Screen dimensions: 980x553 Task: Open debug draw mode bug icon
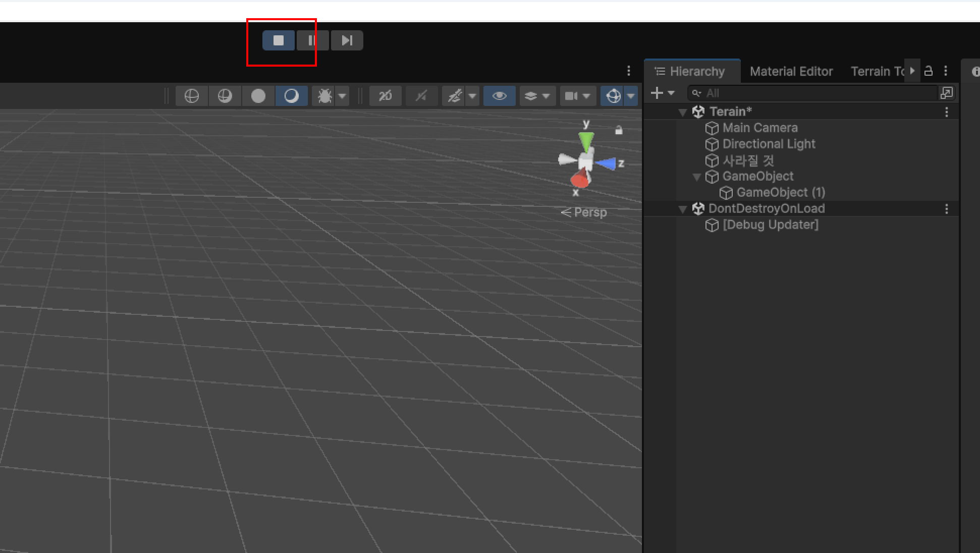point(324,96)
